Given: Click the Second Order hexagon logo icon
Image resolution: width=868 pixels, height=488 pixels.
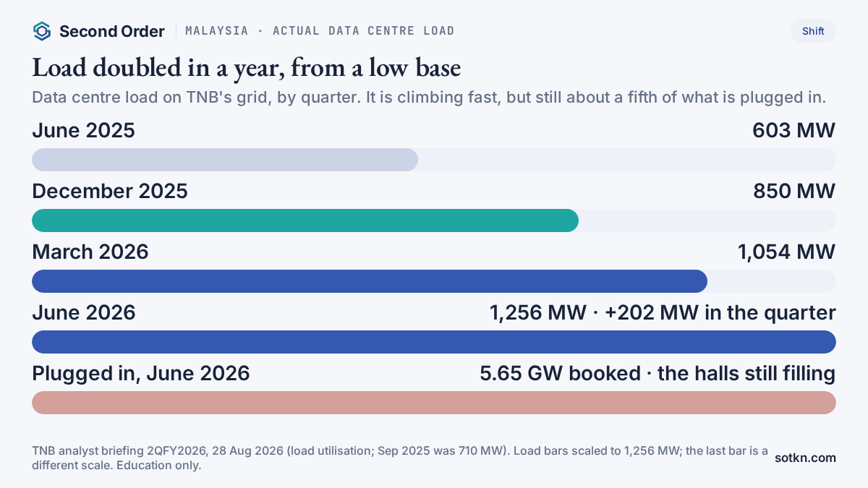Looking at the screenshot, I should tap(42, 31).
